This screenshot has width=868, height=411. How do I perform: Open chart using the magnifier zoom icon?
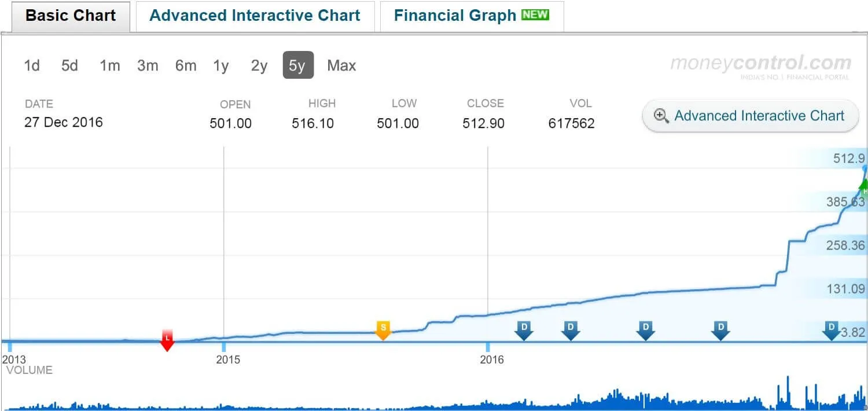pyautogui.click(x=661, y=116)
